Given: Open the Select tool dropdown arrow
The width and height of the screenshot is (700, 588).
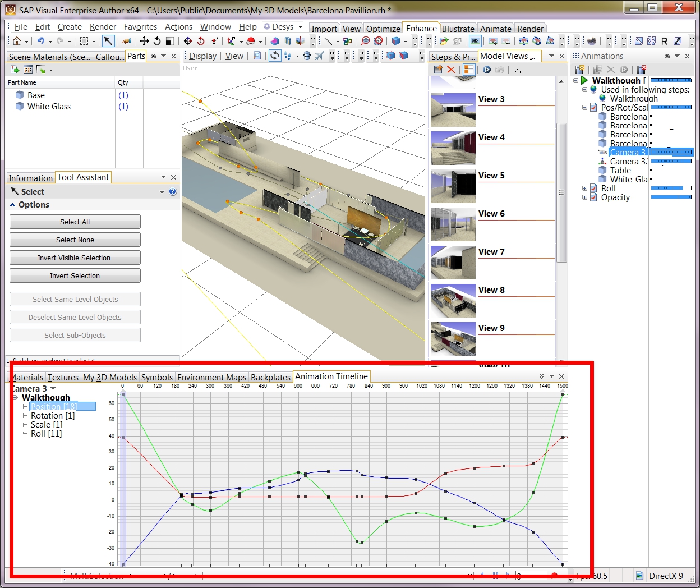Looking at the screenshot, I should click(x=162, y=192).
